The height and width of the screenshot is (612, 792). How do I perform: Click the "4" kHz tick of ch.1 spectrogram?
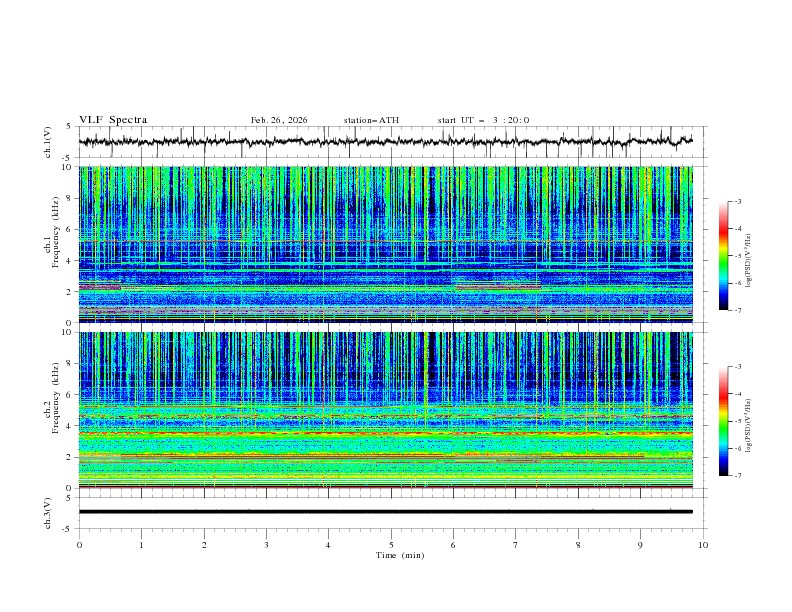71,261
